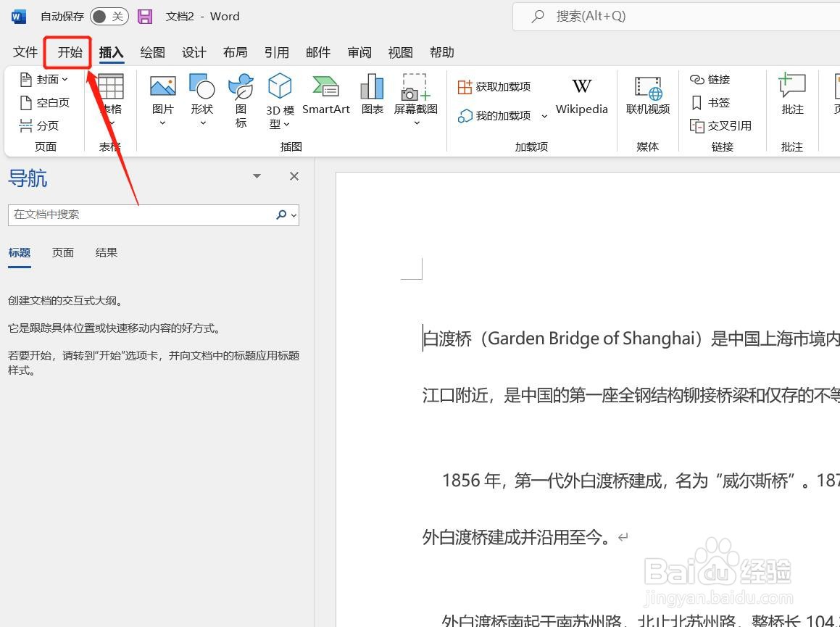The height and width of the screenshot is (627, 840).
Task: Switch to the 布局 (Layout) tab
Action: tap(235, 52)
